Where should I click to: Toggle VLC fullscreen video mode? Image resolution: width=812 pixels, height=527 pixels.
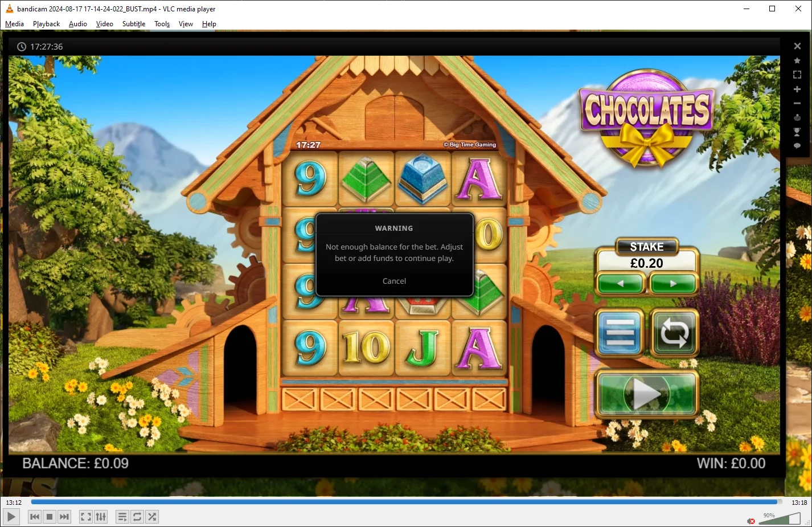(85, 517)
